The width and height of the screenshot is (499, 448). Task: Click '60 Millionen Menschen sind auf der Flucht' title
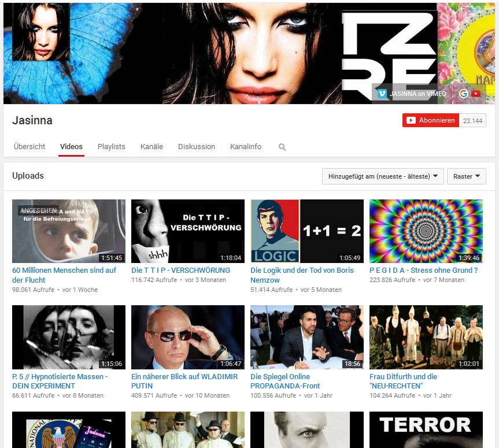click(64, 275)
